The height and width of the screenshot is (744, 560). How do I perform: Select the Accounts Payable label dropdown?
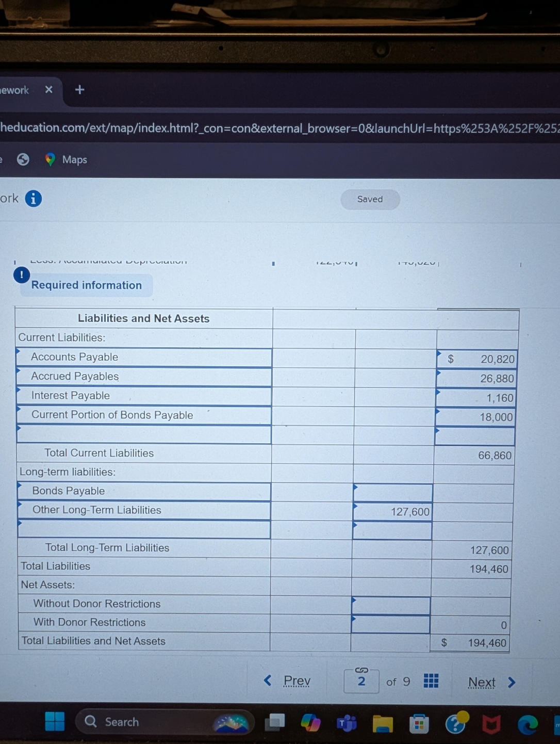click(144, 357)
